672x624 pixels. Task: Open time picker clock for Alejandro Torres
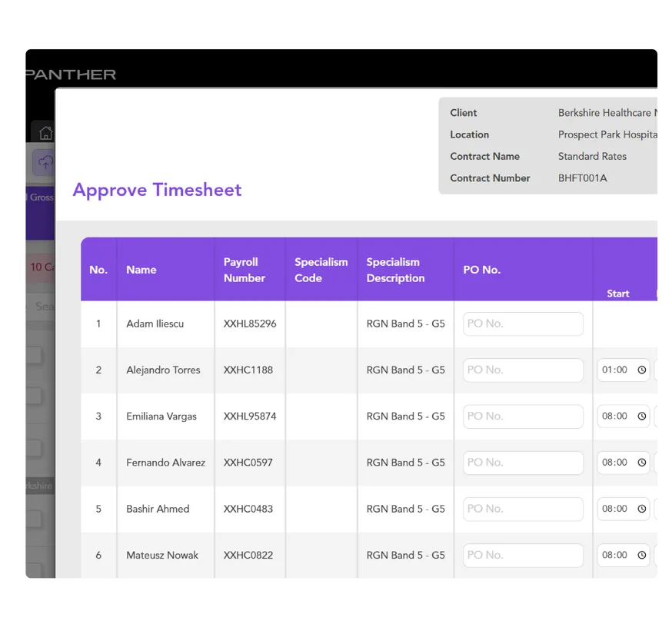coord(641,370)
